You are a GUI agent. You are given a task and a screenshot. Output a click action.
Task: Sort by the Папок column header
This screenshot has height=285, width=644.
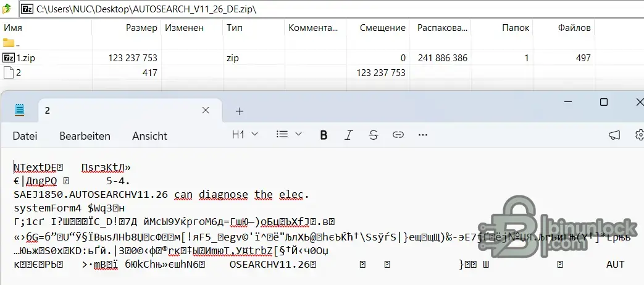[502, 28]
